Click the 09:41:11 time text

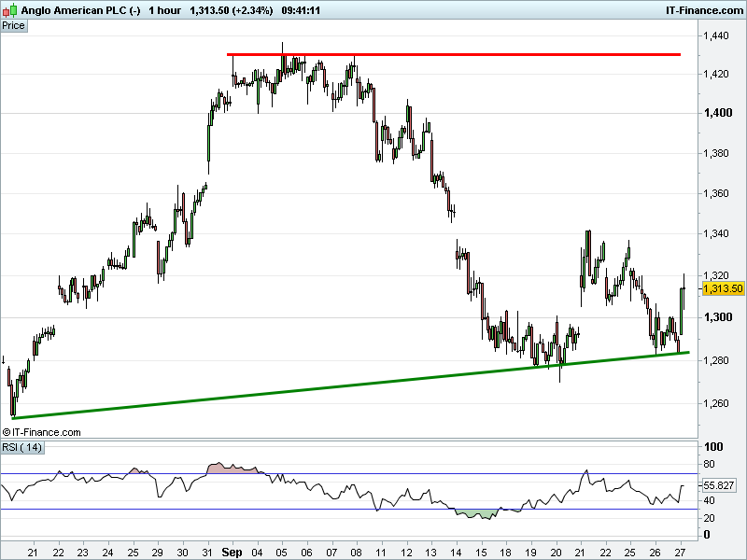(301, 10)
